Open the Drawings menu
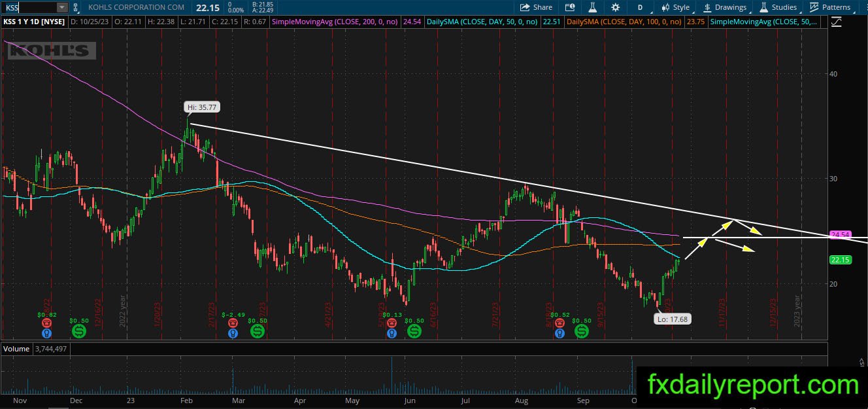This screenshot has width=868, height=409. [724, 7]
